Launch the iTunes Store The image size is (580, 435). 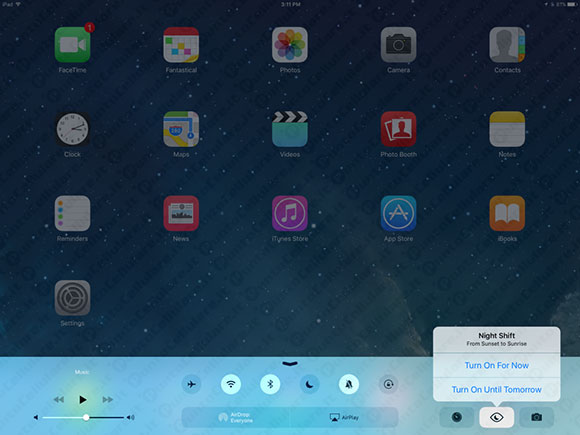290,213
